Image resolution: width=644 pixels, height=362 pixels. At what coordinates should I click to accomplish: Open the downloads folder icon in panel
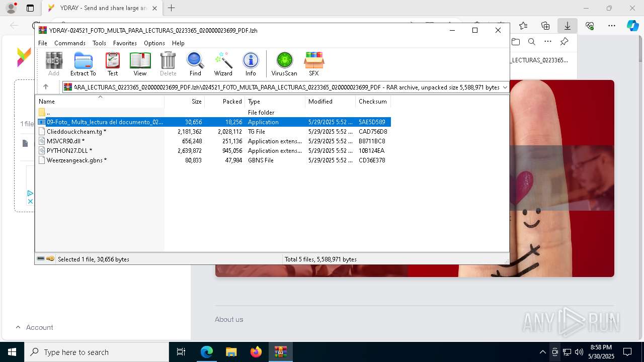point(516,42)
